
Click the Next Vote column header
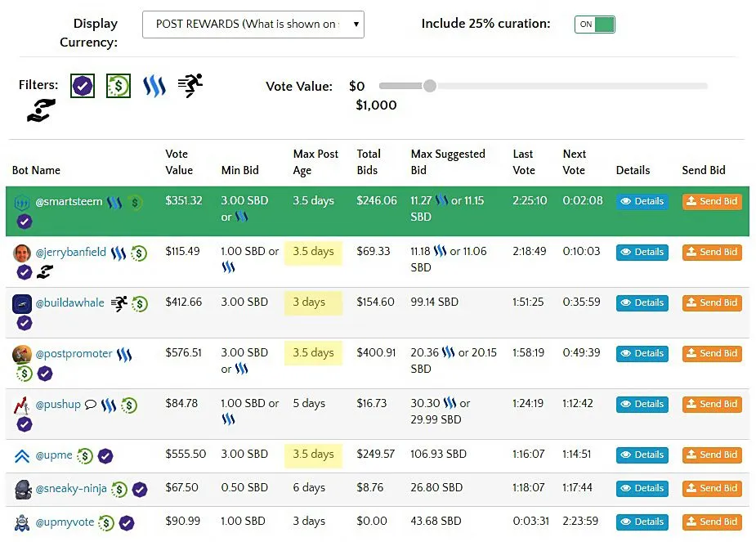click(x=575, y=162)
